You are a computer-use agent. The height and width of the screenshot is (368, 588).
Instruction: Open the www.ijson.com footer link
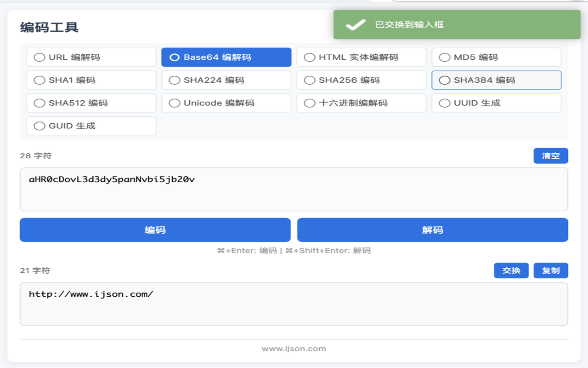pyautogui.click(x=294, y=349)
